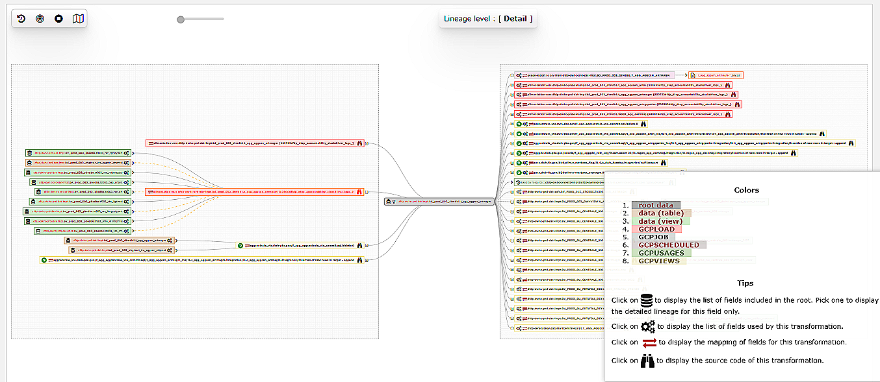Click the 'GCPVIEWS' legend entry
Screen dimensions: 880x382
[659, 261]
